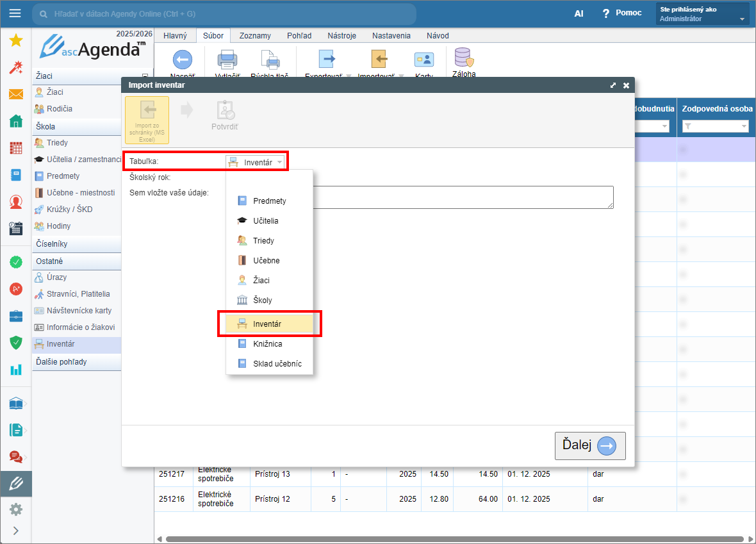Click the horizontal scrollbar at bottom
Image resolution: width=756 pixels, height=544 pixels.
point(448,539)
